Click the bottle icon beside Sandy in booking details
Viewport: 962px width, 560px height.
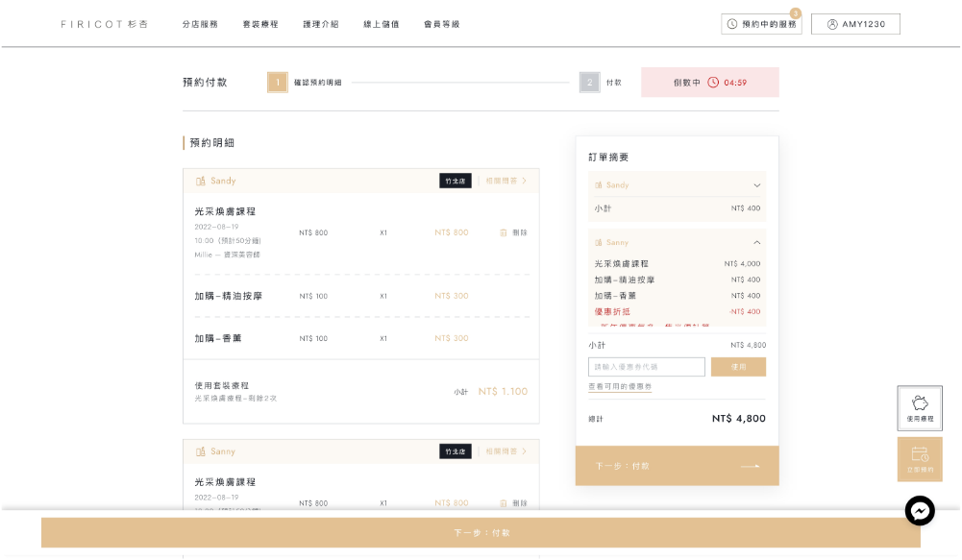(201, 181)
